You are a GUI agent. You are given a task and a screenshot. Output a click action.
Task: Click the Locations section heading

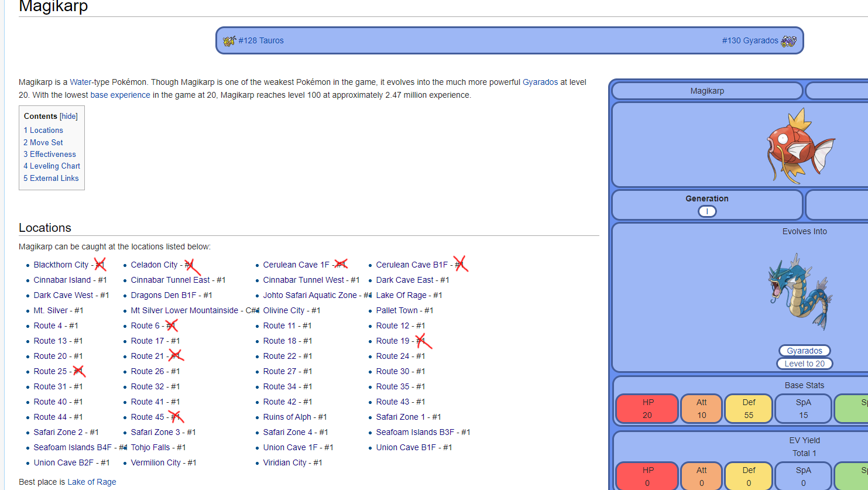coord(45,228)
